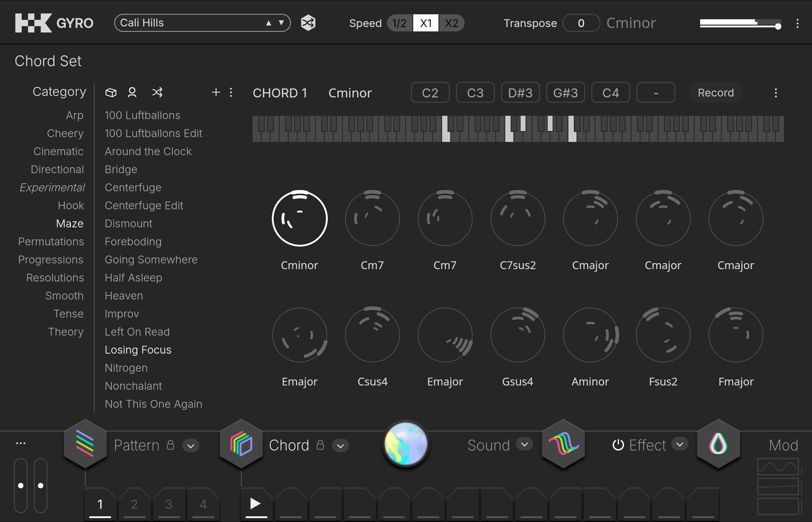Screen dimensions: 812x522
Task: Toggle the Effect power button
Action: [x=618, y=445]
